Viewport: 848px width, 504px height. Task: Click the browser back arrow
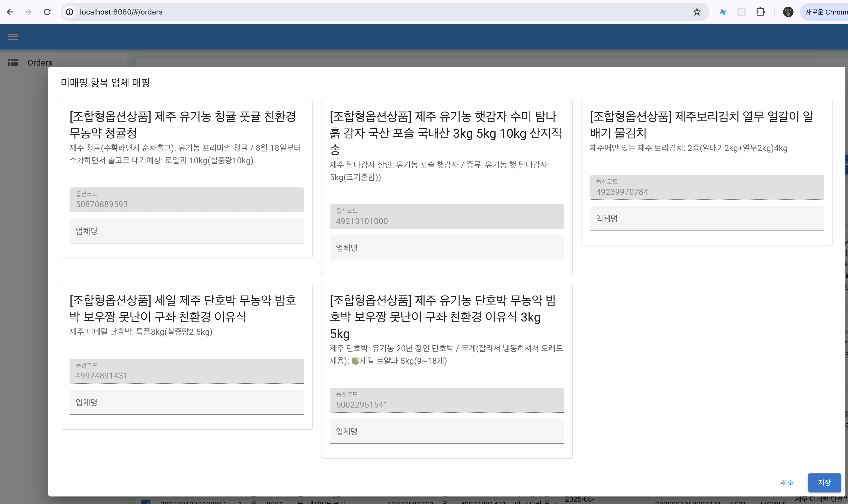[10, 12]
